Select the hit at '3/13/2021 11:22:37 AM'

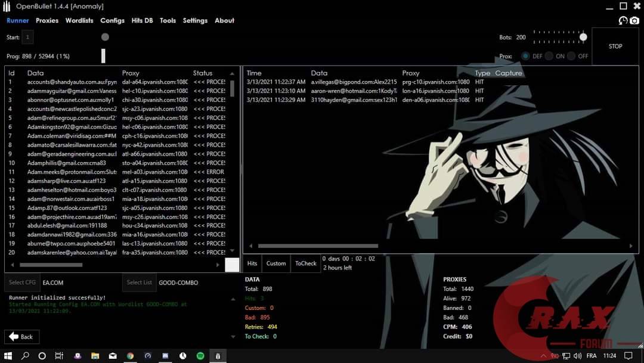(x=366, y=82)
